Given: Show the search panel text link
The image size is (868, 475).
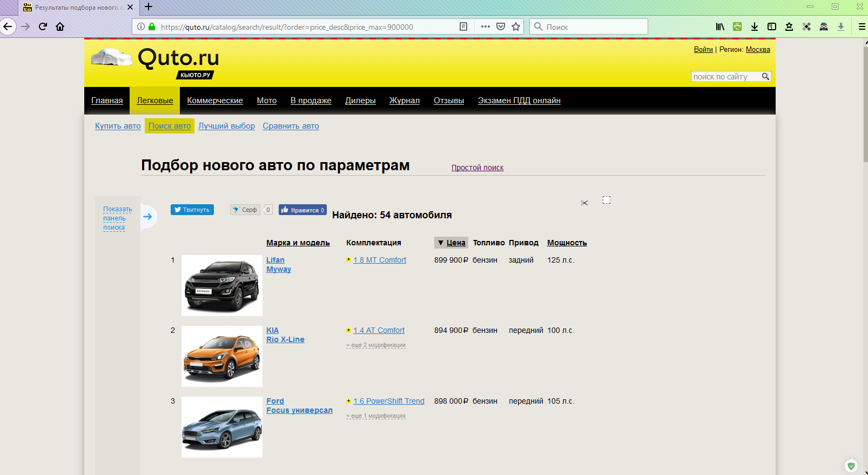Looking at the screenshot, I should 117,218.
